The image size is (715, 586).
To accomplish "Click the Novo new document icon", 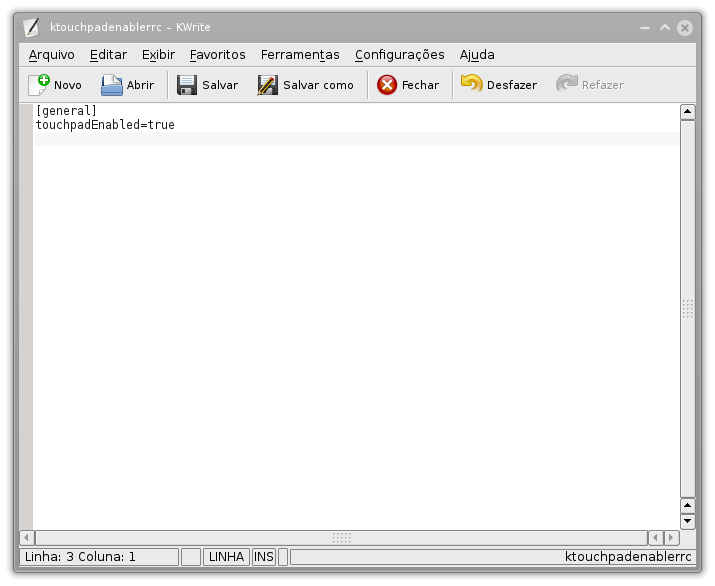I will click(x=39, y=85).
